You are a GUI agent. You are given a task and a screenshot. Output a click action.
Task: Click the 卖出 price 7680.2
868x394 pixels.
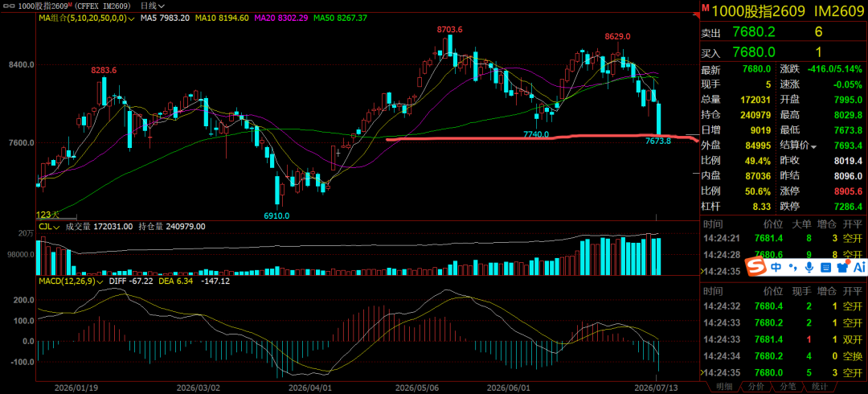pos(755,32)
